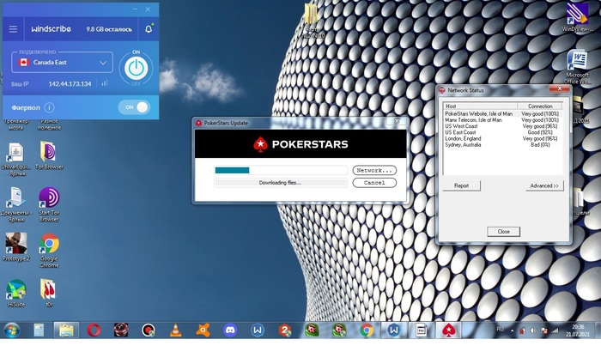
Task: Open Windscribe notifications bell
Action: [149, 28]
